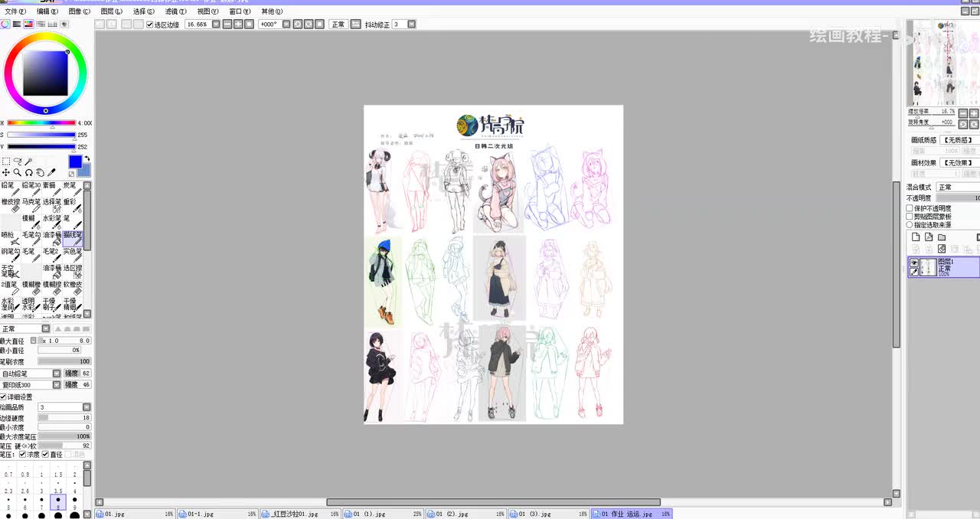This screenshot has height=519, width=980.
Task: Enable 剪贴图层蒙板 clipping mask
Action: [909, 217]
